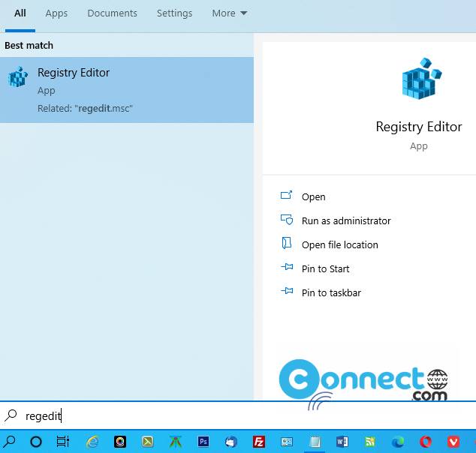Switch to the Documents search tab
The width and height of the screenshot is (476, 453).
pyautogui.click(x=113, y=13)
